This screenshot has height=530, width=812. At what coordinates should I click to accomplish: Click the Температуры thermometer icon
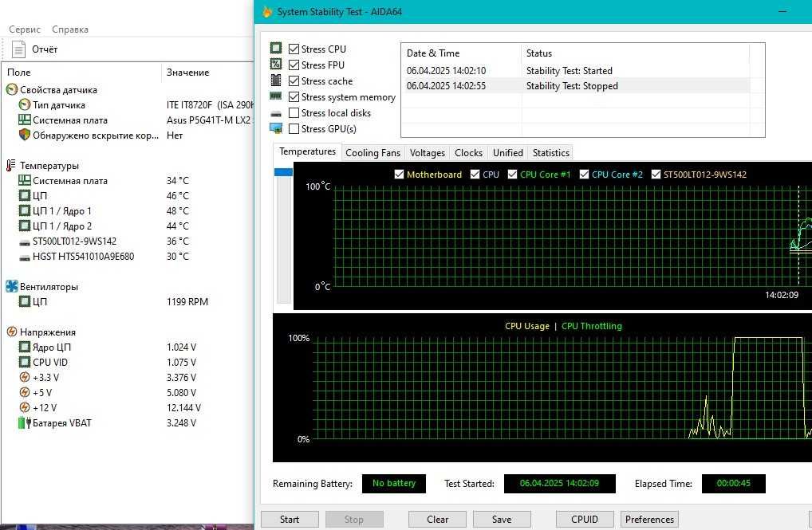point(11,165)
